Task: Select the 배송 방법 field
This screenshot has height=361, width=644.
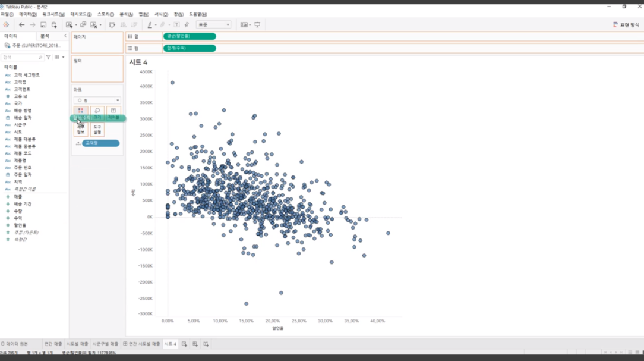Action: point(23,111)
